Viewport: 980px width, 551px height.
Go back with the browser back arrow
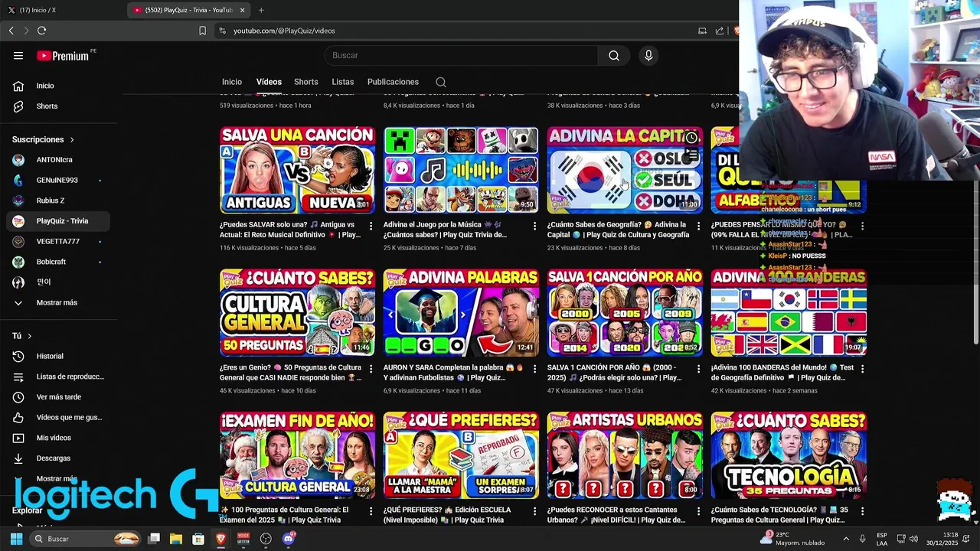point(11,31)
